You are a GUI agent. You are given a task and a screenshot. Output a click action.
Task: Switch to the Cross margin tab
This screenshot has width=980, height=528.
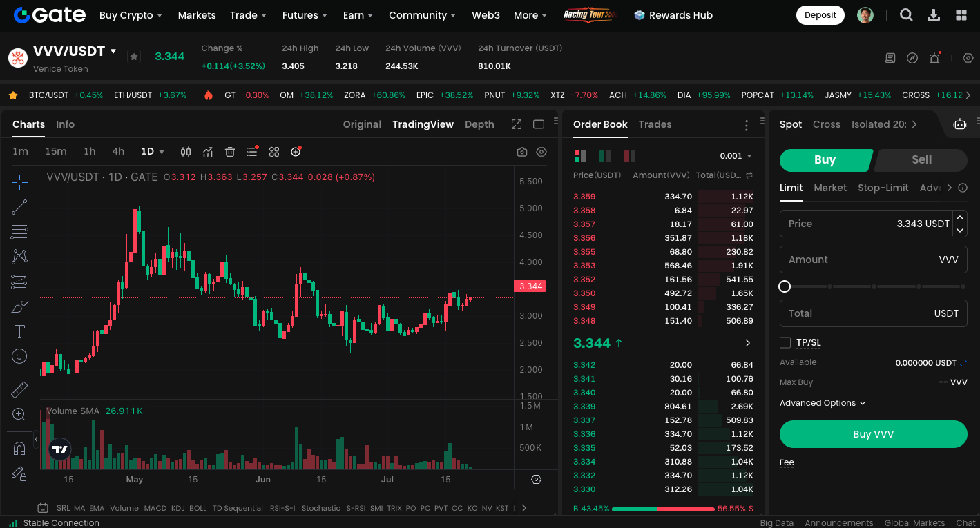click(827, 124)
